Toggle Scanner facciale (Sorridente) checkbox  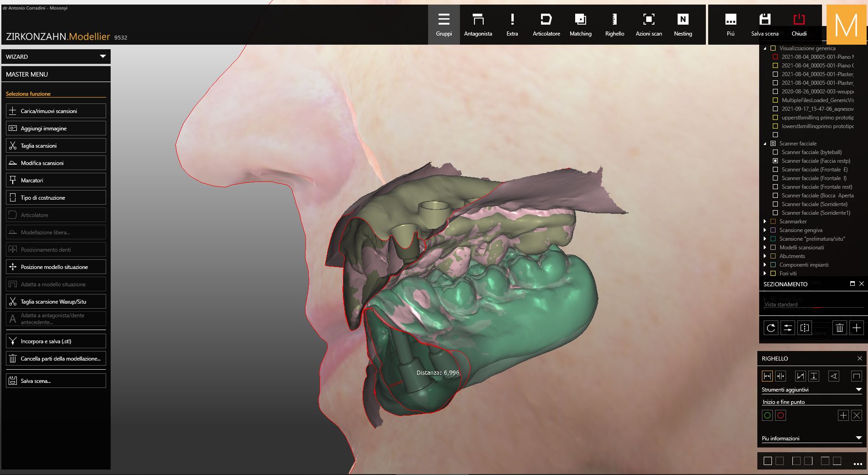point(775,204)
